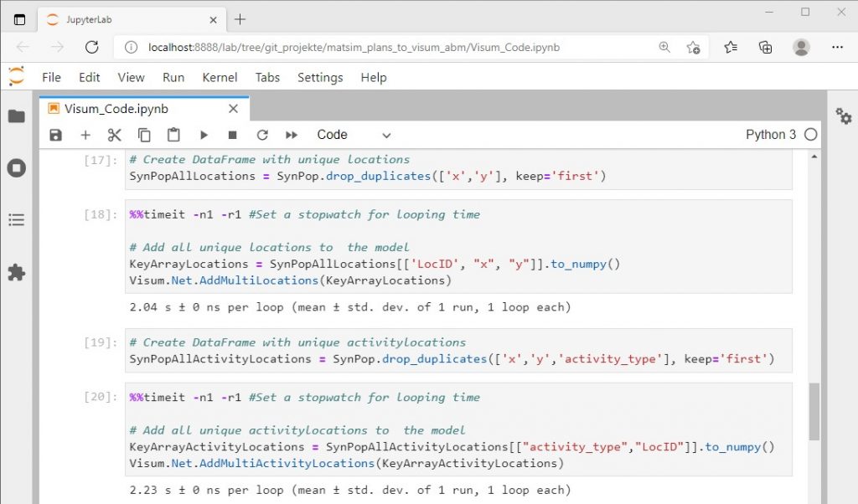Image resolution: width=858 pixels, height=504 pixels.
Task: Cut selected cell using the scissors icon
Action: pyautogui.click(x=115, y=135)
